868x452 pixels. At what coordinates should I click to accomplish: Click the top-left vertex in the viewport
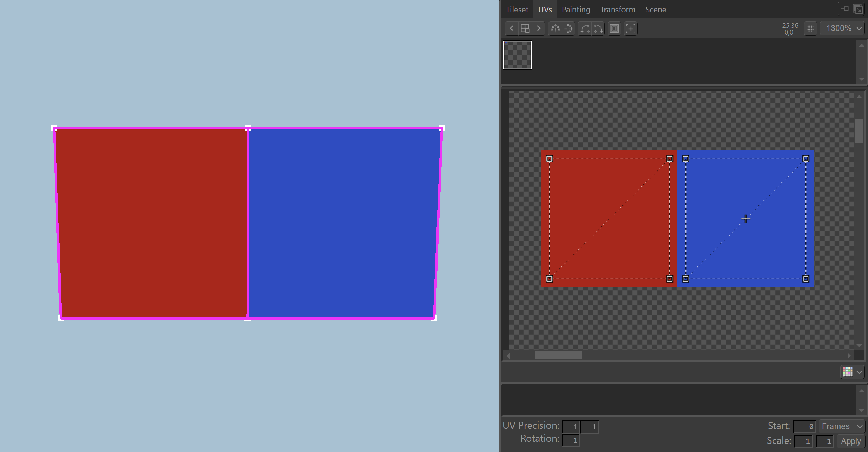54,128
